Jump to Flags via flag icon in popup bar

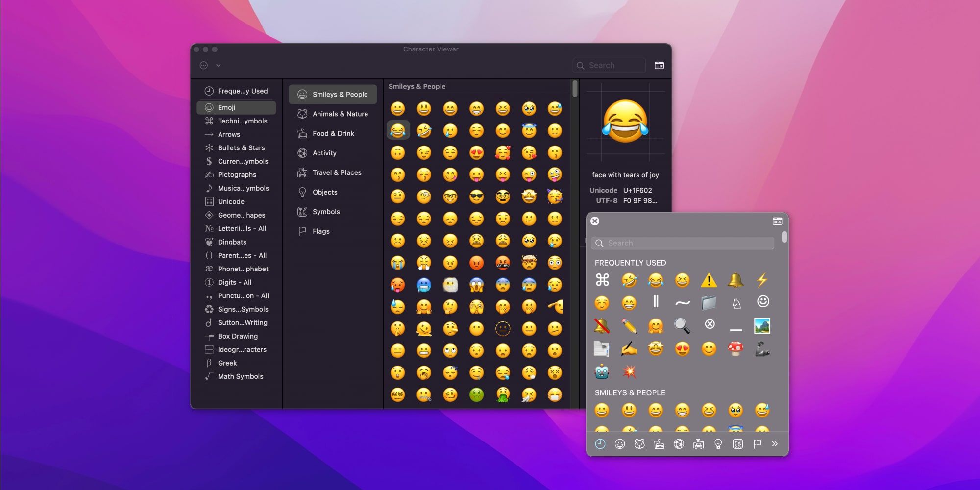tap(757, 444)
